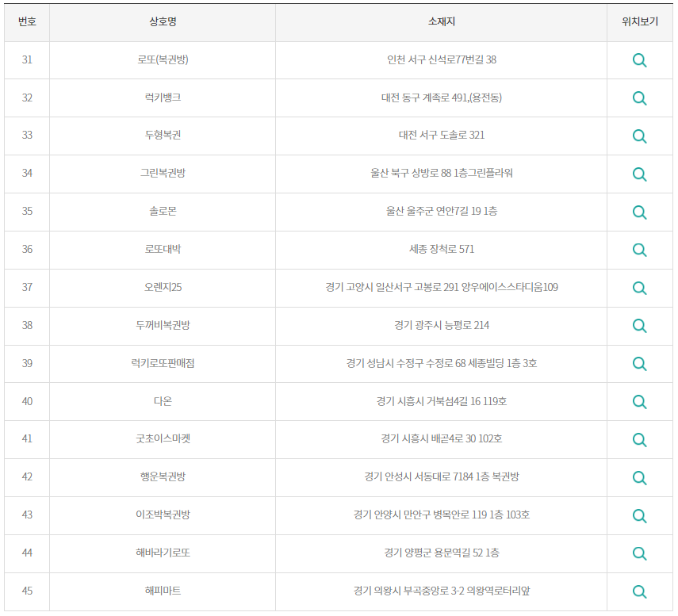Image resolution: width=678 pixels, height=616 pixels.
Task: Open location view for 럭키뱅크
Action: click(639, 98)
